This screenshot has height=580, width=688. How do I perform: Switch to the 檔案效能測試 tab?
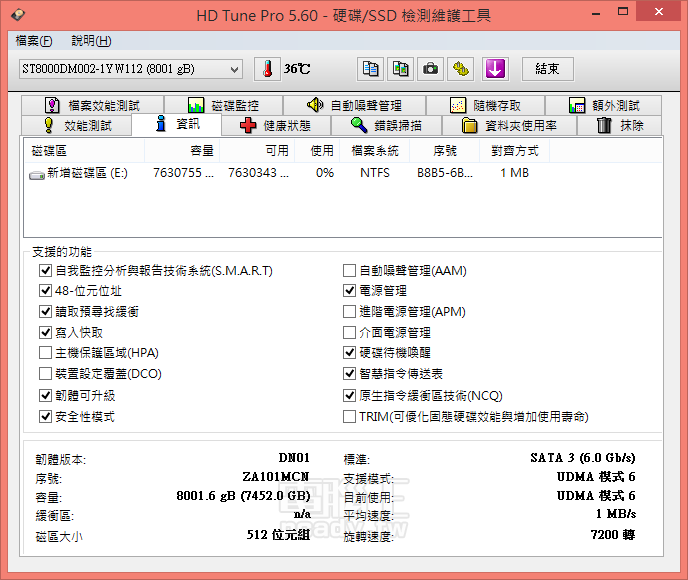coord(93,105)
